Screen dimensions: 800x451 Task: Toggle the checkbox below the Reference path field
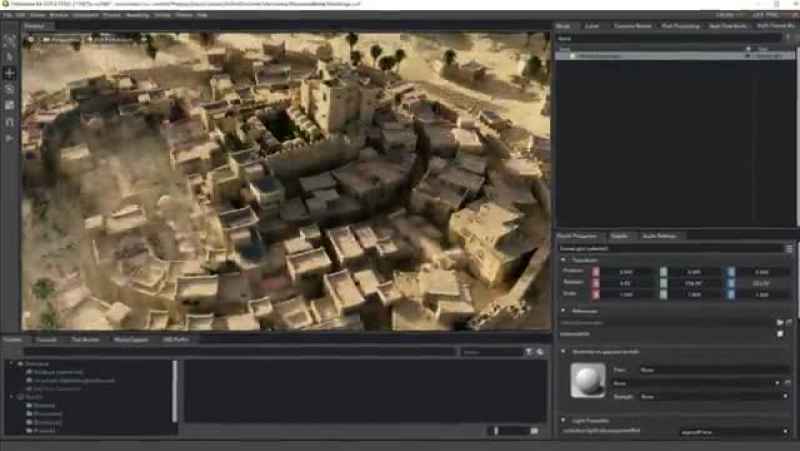pos(780,334)
